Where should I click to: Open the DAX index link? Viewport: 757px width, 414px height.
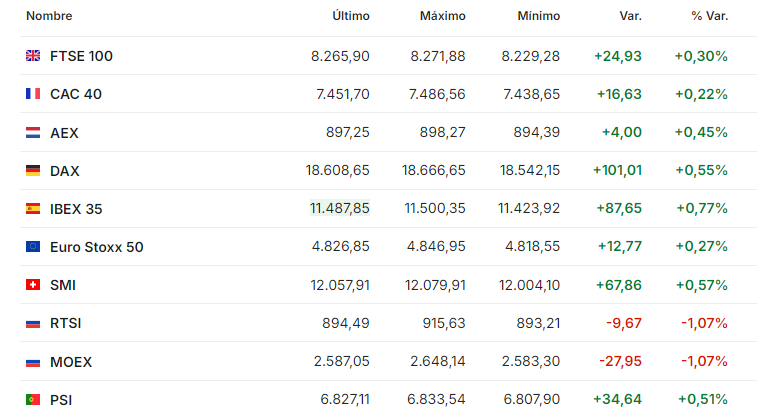65,171
